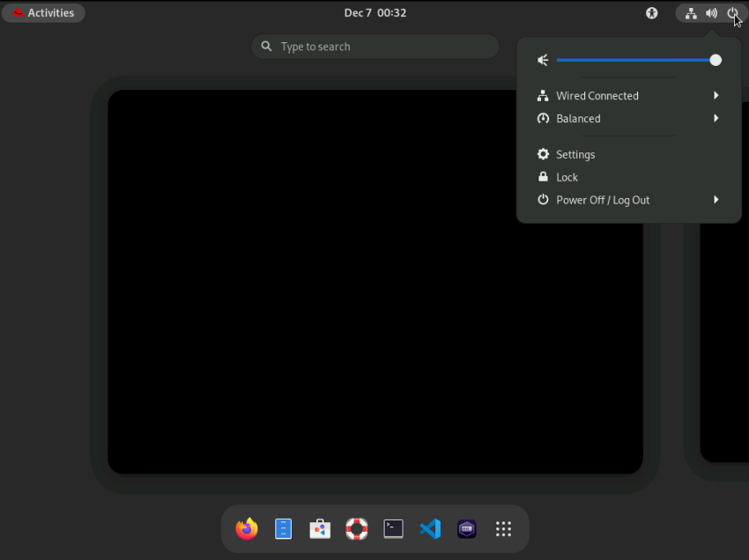Click the volume slider track

click(634, 60)
